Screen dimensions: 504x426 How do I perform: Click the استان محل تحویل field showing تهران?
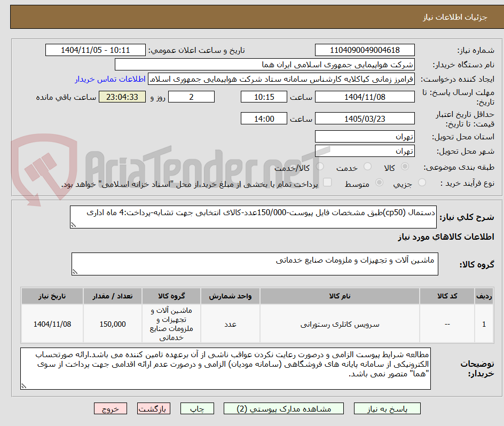(x=365, y=136)
